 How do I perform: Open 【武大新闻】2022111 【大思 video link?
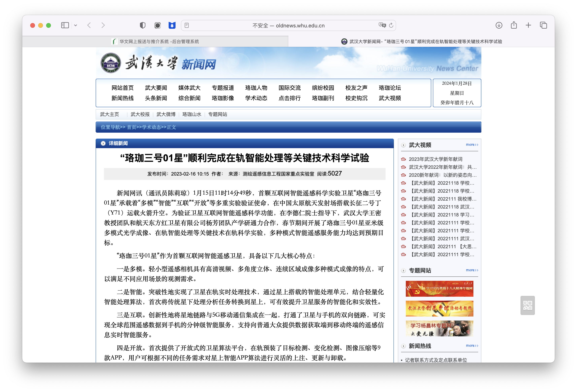click(443, 246)
